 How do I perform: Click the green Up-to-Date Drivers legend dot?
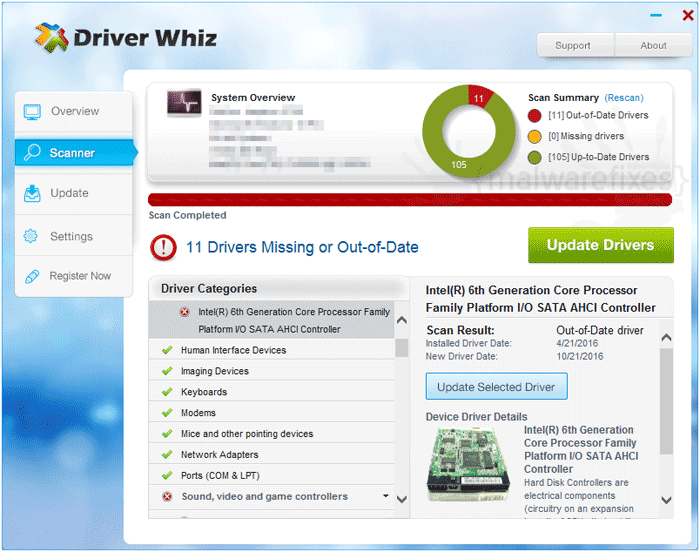click(534, 157)
